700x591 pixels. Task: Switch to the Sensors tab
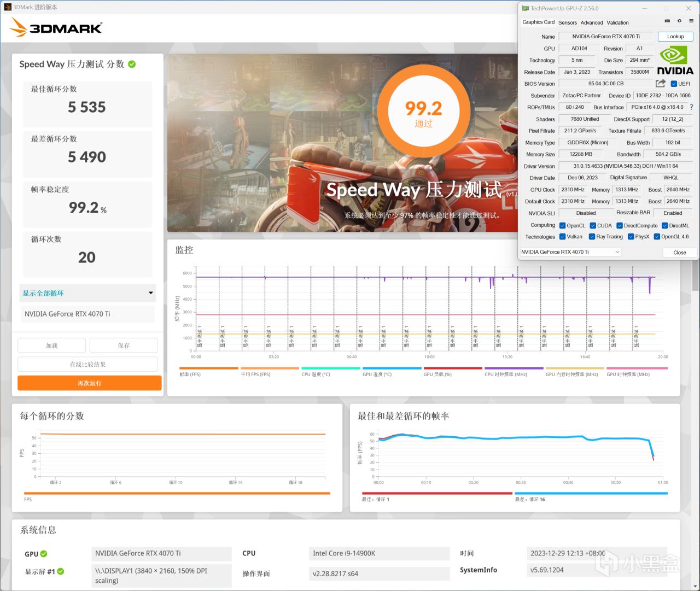[567, 22]
